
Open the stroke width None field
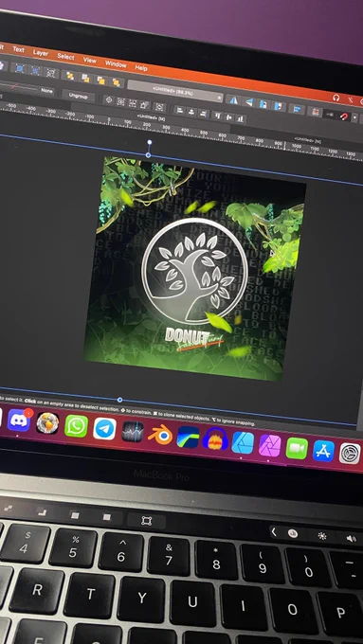pos(46,90)
